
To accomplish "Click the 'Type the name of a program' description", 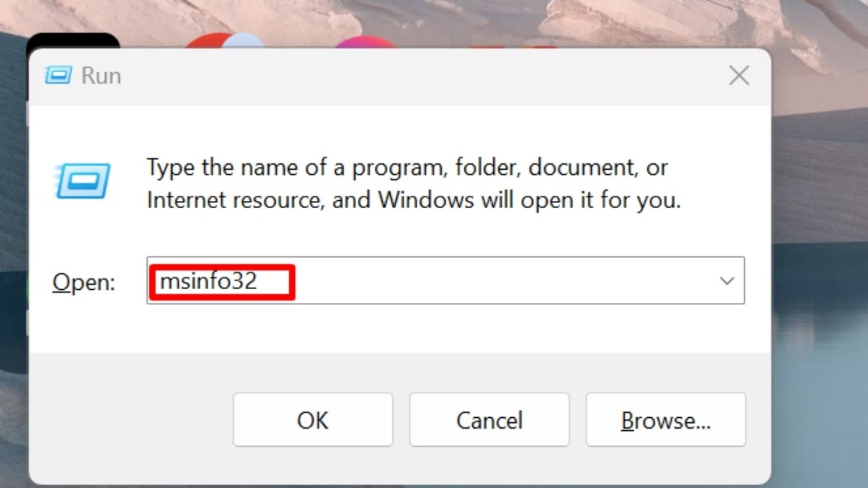I will coord(414,184).
